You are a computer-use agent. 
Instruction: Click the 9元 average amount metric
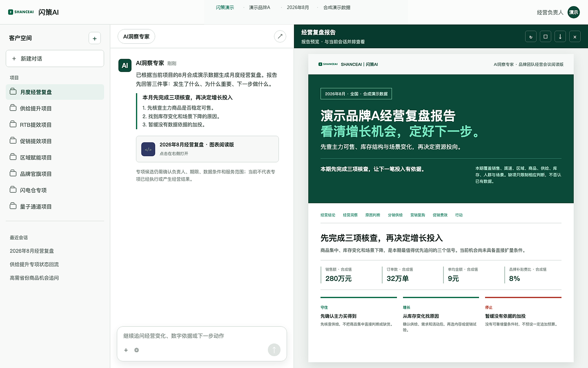453,278
